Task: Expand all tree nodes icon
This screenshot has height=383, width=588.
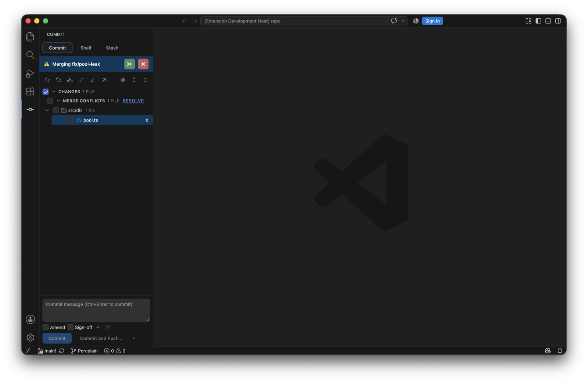Action: (134, 80)
